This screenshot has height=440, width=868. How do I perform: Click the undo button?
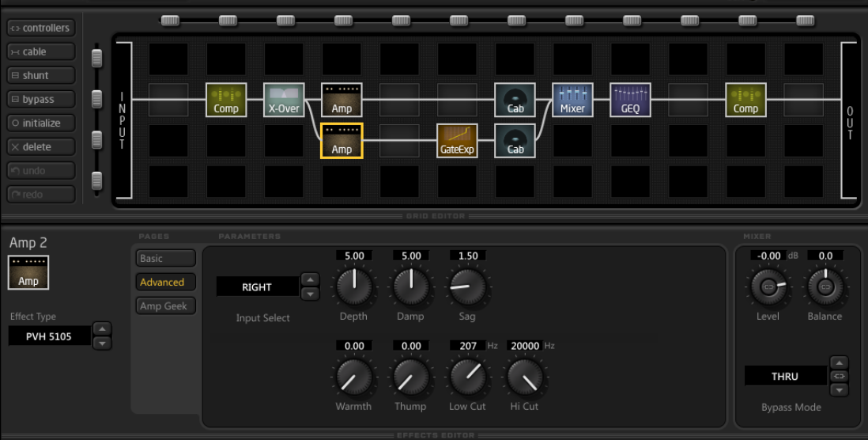tap(41, 171)
